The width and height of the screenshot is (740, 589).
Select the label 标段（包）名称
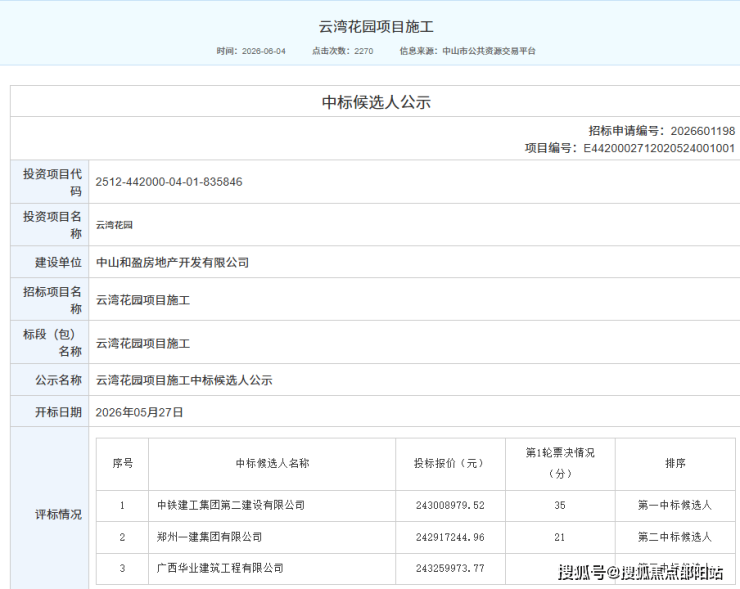tap(52, 343)
